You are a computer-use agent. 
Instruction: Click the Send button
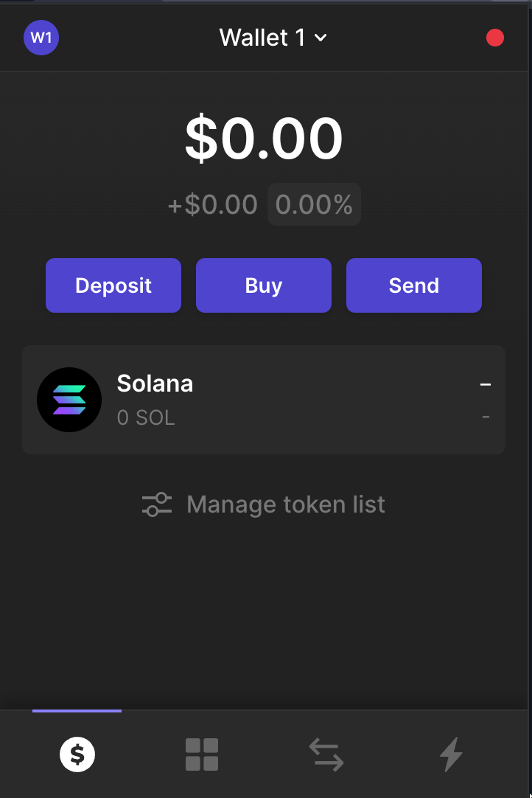(x=414, y=285)
